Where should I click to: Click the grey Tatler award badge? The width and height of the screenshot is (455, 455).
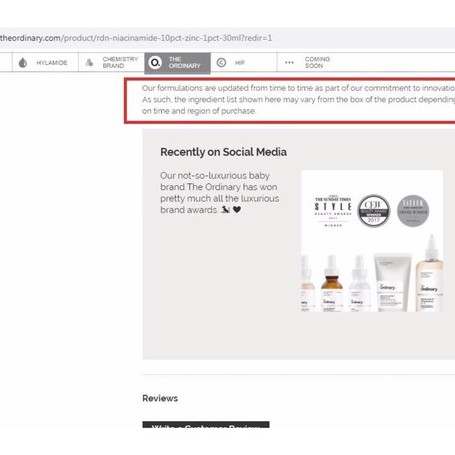(x=413, y=211)
